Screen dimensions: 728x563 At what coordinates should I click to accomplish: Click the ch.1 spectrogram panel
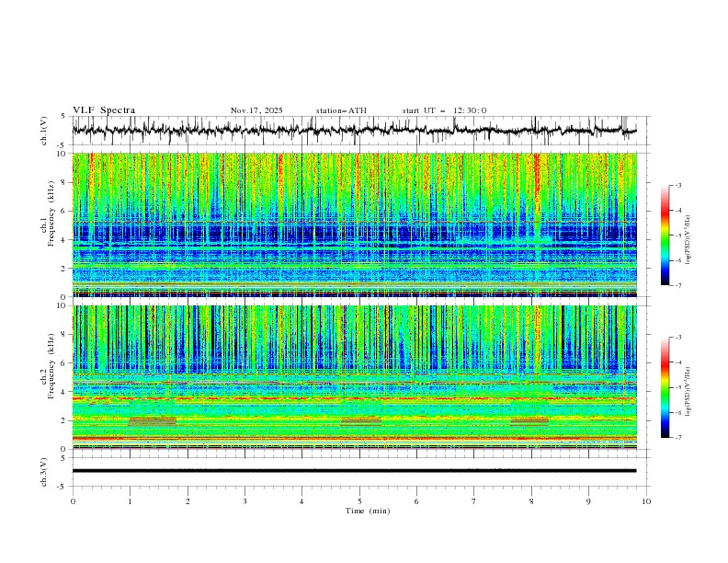355,224
